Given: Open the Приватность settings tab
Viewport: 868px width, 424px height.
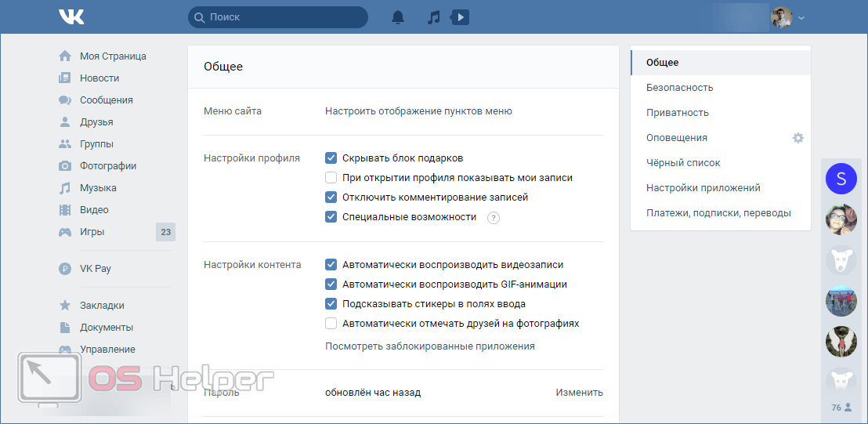Looking at the screenshot, I should tap(677, 113).
